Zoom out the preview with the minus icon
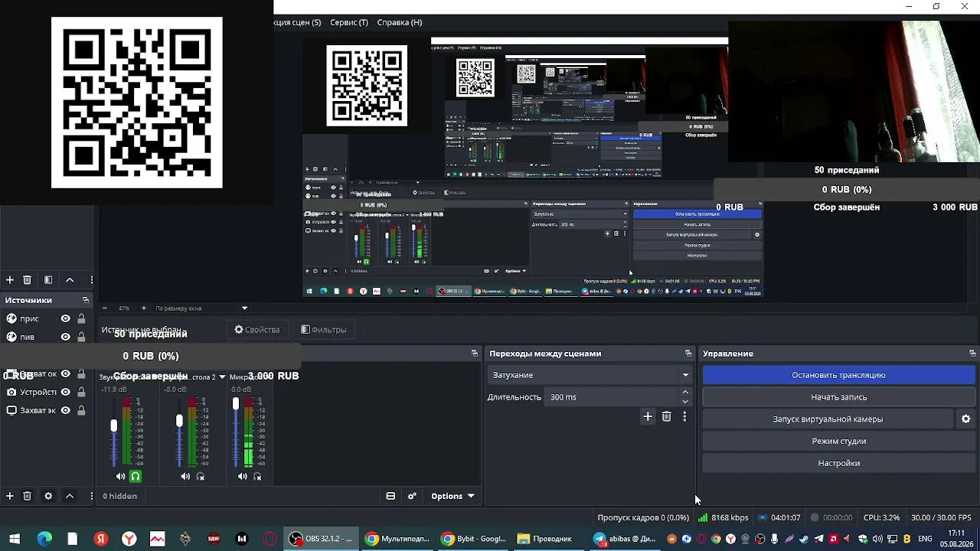 pyautogui.click(x=104, y=308)
